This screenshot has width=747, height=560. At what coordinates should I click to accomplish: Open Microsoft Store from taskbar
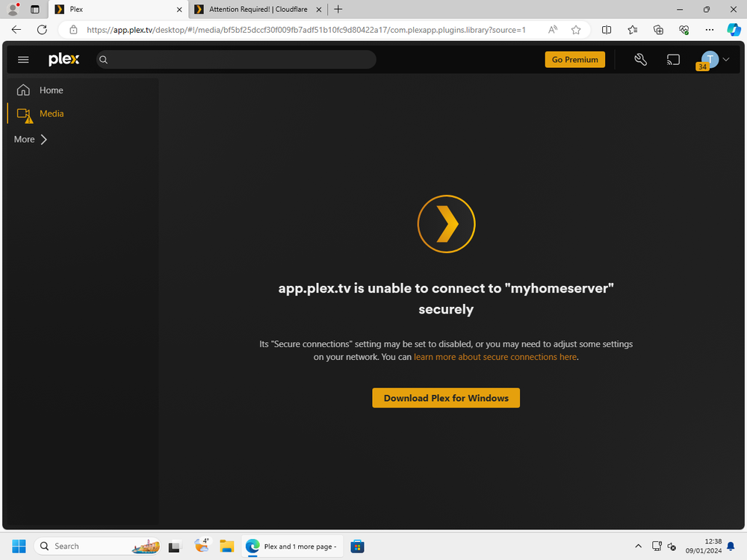tap(357, 547)
